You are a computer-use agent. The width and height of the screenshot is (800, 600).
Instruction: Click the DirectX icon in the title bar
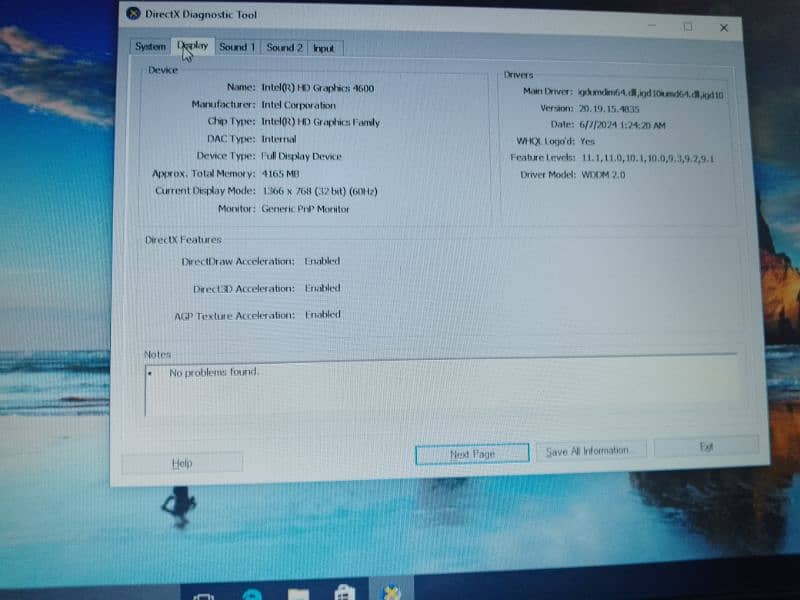pos(134,13)
